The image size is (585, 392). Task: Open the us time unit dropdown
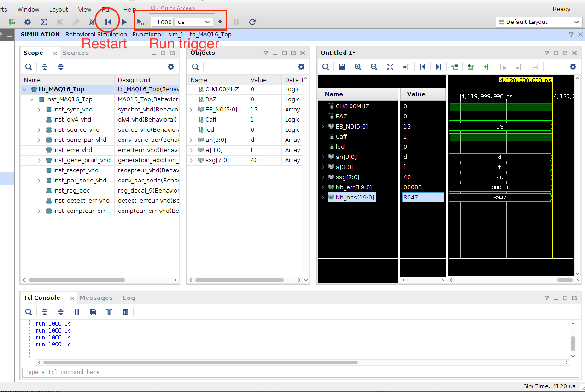click(x=194, y=22)
